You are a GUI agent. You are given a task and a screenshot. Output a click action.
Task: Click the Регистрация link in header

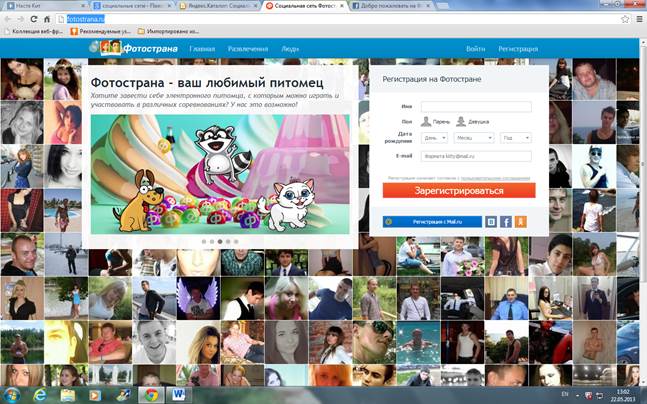point(518,49)
